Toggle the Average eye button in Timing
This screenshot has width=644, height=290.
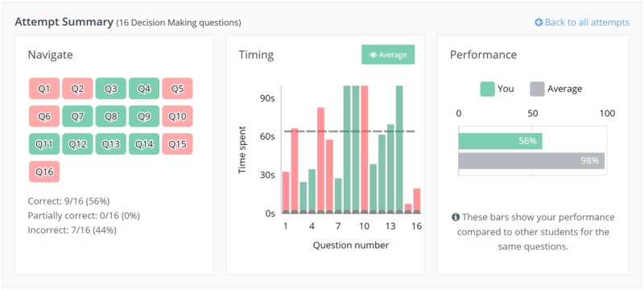tap(388, 55)
